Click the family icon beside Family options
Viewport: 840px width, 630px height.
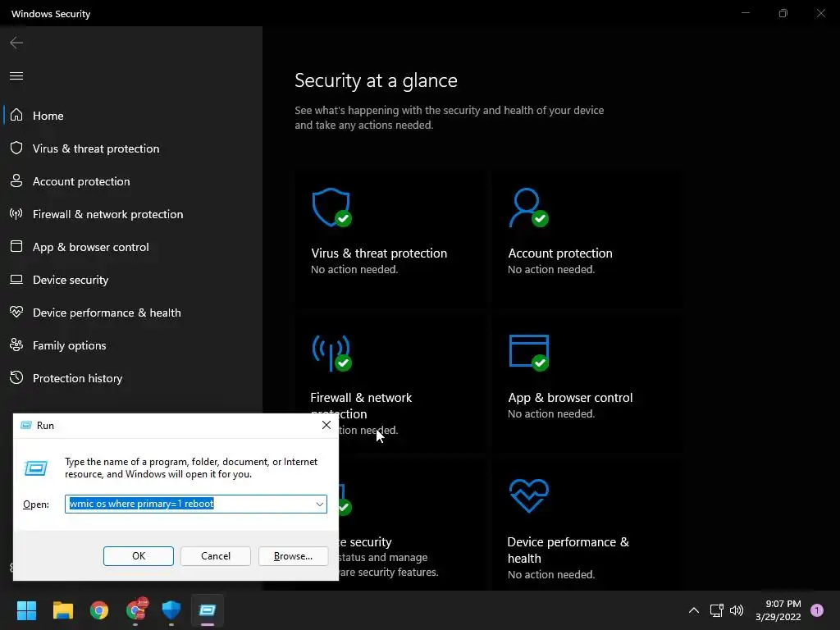pyautogui.click(x=16, y=345)
